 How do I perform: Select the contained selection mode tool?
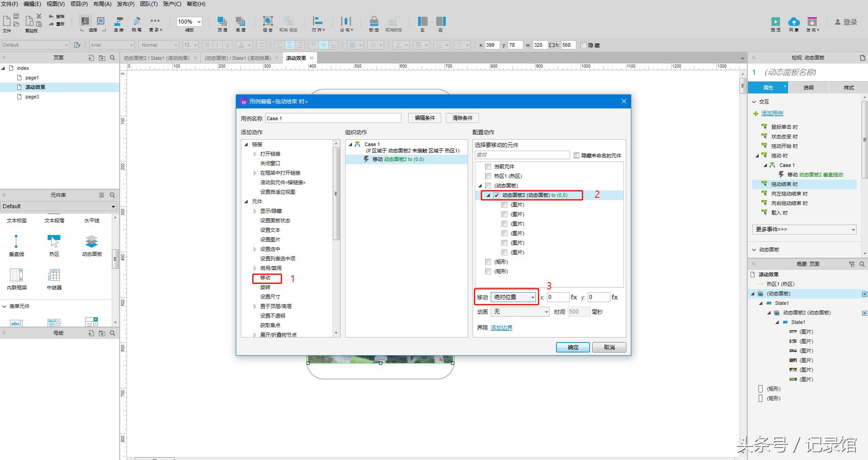(x=101, y=21)
